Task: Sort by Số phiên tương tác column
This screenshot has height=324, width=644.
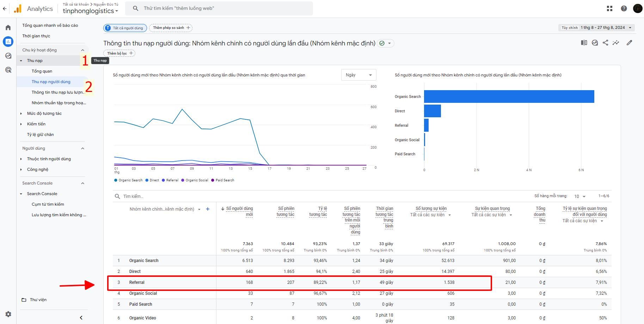Action: click(x=286, y=211)
